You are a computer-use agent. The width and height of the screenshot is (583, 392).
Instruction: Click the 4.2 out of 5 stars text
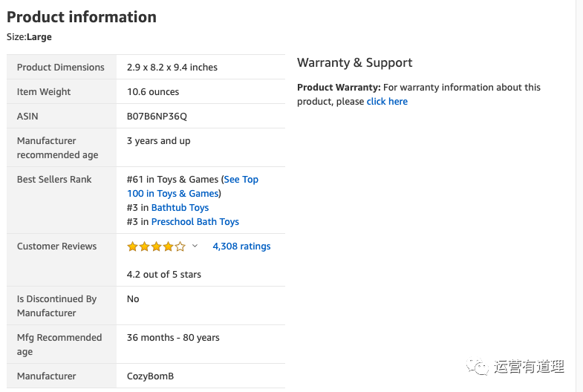(x=164, y=275)
